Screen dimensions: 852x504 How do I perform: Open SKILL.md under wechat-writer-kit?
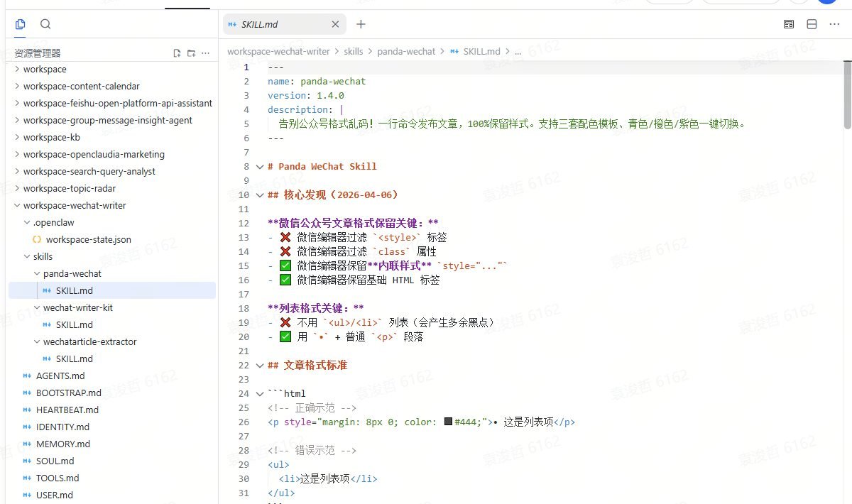pos(74,325)
